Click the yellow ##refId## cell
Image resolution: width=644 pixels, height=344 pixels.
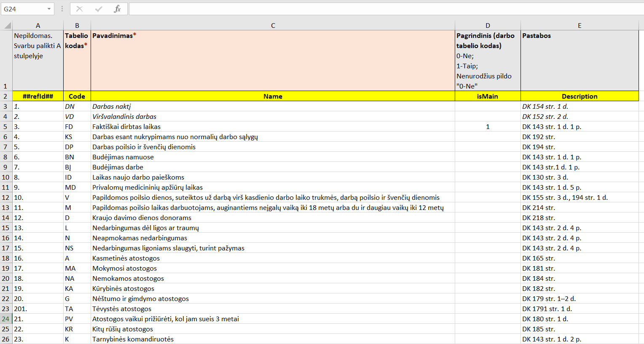point(38,97)
